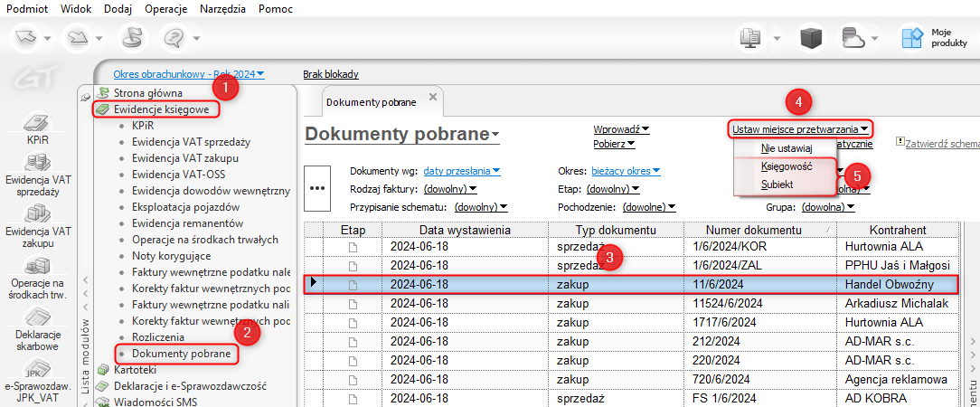Click the Wiadomości SMS module icon
The height and width of the screenshot is (407, 980).
pyautogui.click(x=102, y=402)
